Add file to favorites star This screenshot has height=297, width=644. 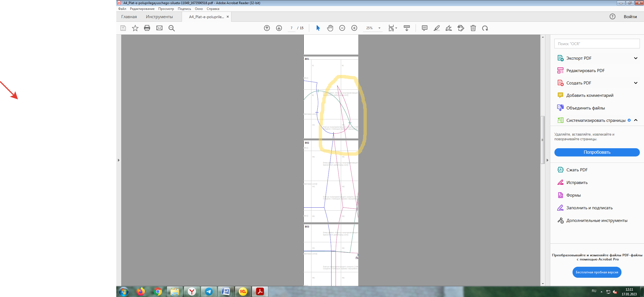(135, 28)
